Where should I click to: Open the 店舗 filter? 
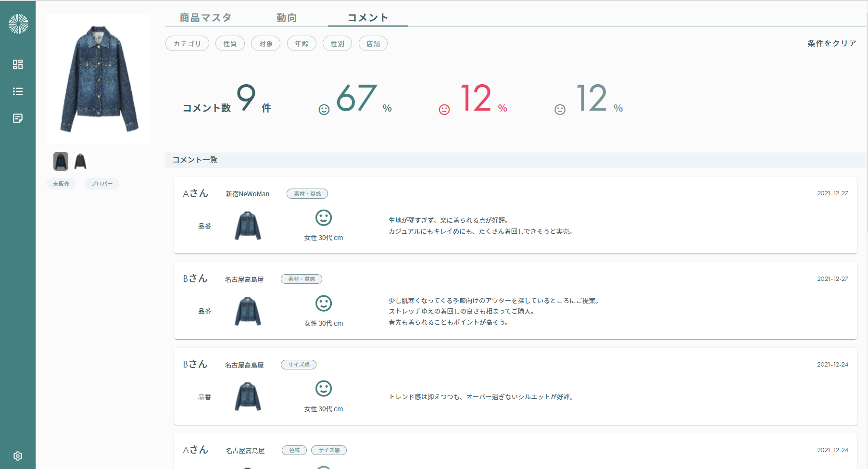click(x=373, y=43)
